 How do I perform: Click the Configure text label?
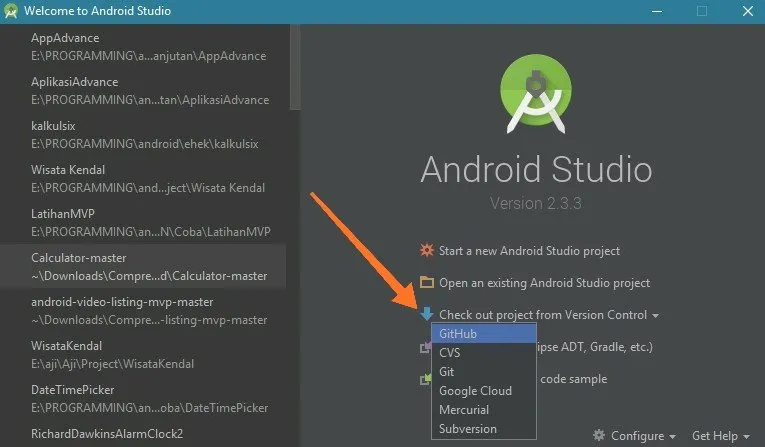[637, 435]
